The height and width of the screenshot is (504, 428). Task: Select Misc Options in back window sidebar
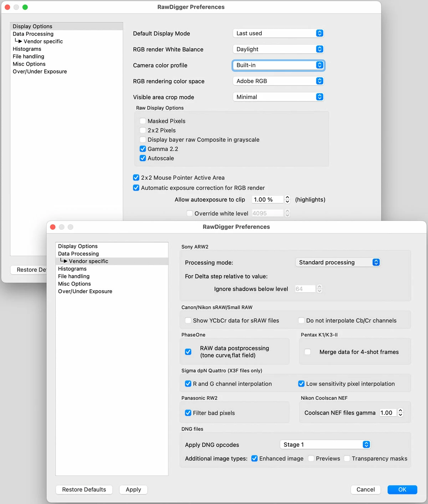pyautogui.click(x=67, y=64)
